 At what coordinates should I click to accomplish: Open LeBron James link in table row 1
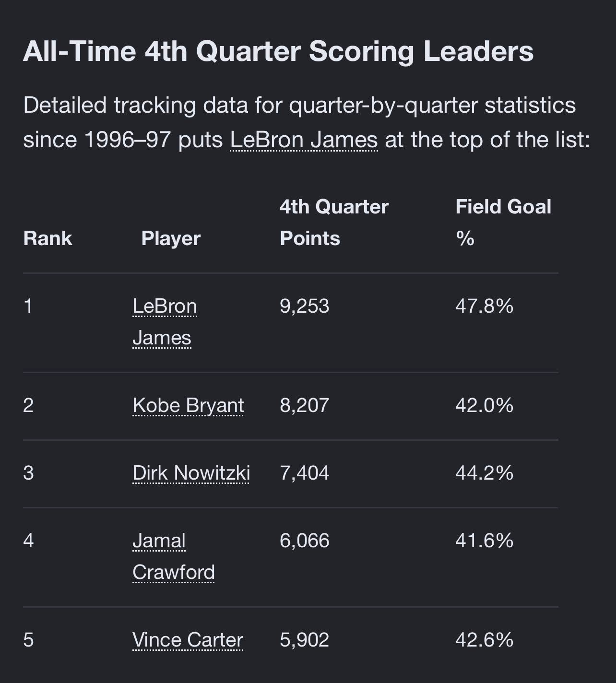point(165,322)
